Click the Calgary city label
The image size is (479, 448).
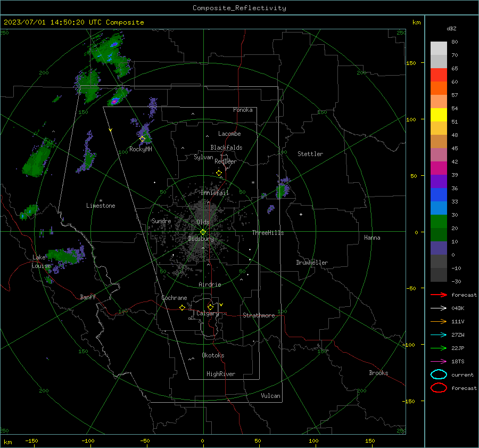click(x=208, y=313)
